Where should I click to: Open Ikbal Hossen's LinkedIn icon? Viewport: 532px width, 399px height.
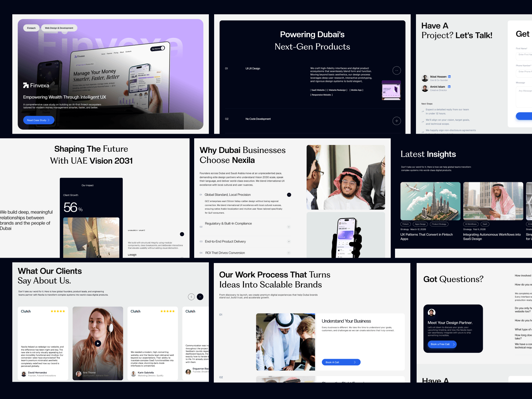point(449,76)
